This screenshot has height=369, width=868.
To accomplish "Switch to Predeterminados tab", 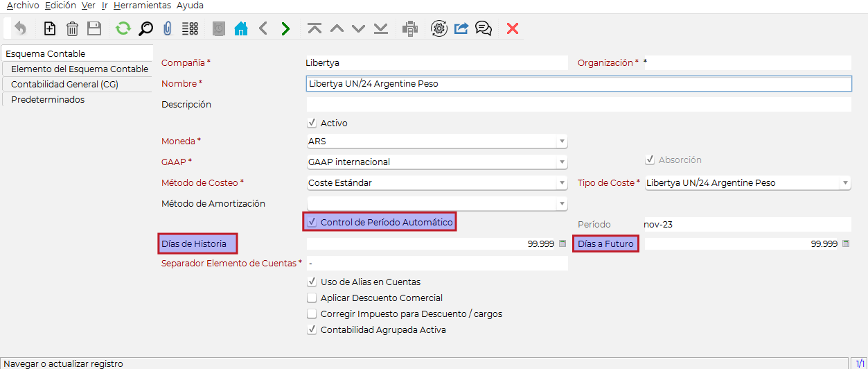I will [x=79, y=99].
